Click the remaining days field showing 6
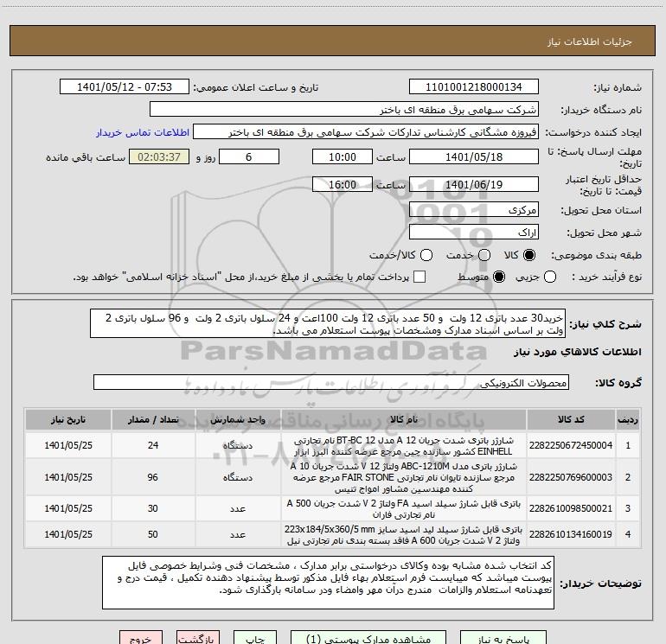Screen dimensions: 666x644 click(x=249, y=156)
